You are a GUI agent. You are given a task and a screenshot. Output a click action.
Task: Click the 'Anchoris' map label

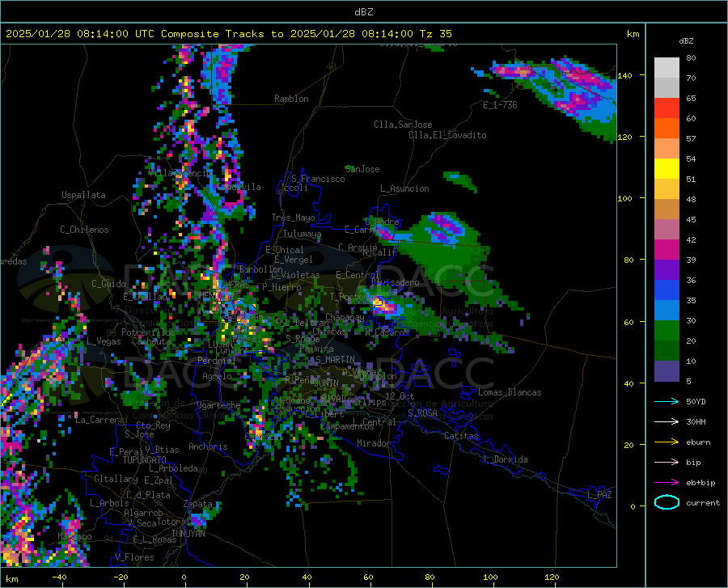[208, 446]
